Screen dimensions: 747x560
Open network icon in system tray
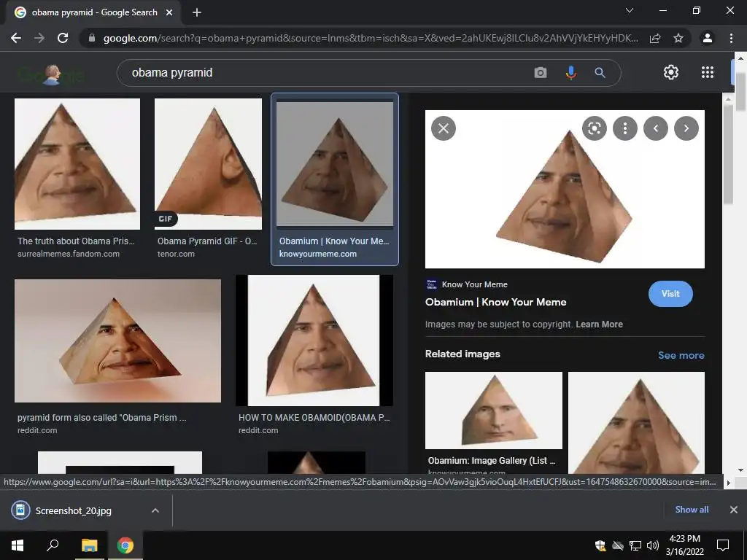click(x=635, y=545)
